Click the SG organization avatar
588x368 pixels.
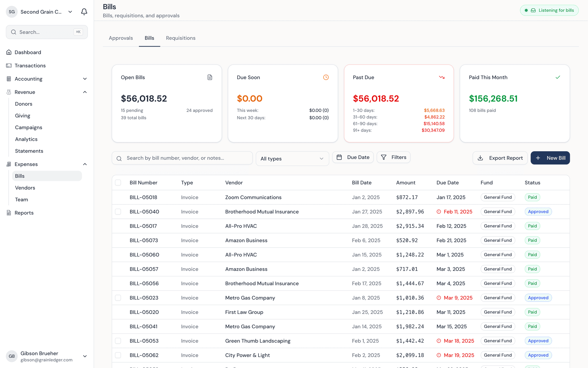(x=12, y=12)
